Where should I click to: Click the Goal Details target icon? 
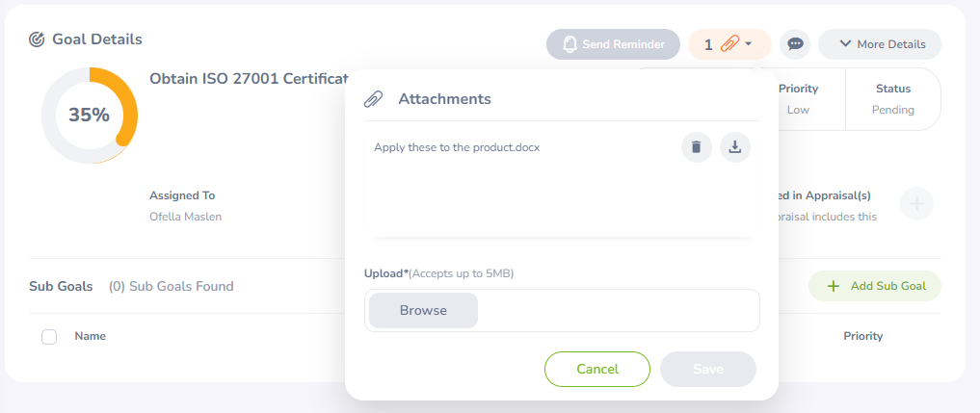38,39
